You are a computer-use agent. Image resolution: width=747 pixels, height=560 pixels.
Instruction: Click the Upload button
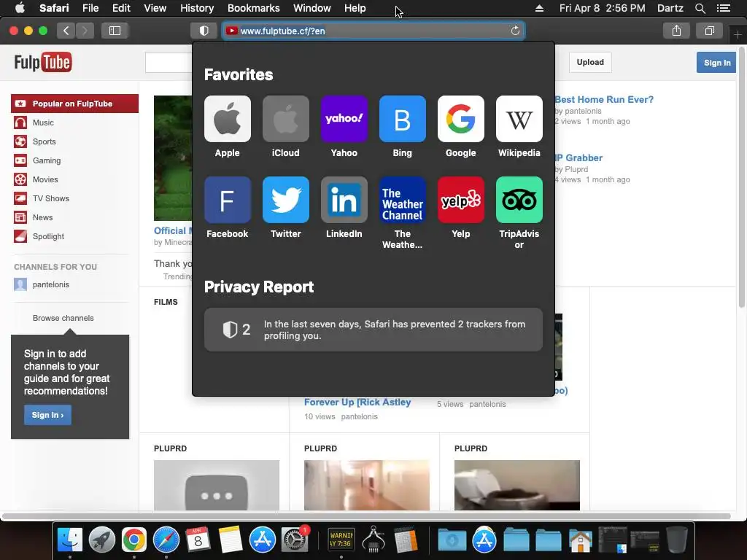click(590, 63)
